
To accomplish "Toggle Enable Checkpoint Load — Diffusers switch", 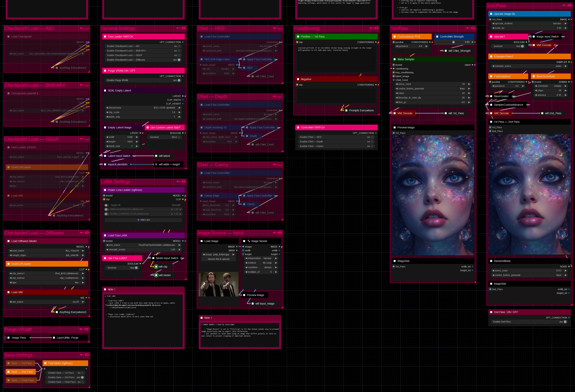I will [179, 60].
